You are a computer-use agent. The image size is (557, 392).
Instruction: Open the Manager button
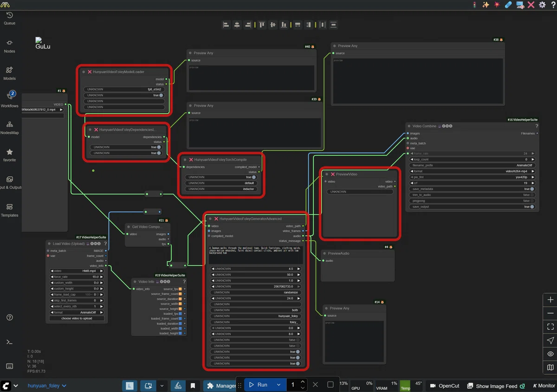(x=221, y=385)
